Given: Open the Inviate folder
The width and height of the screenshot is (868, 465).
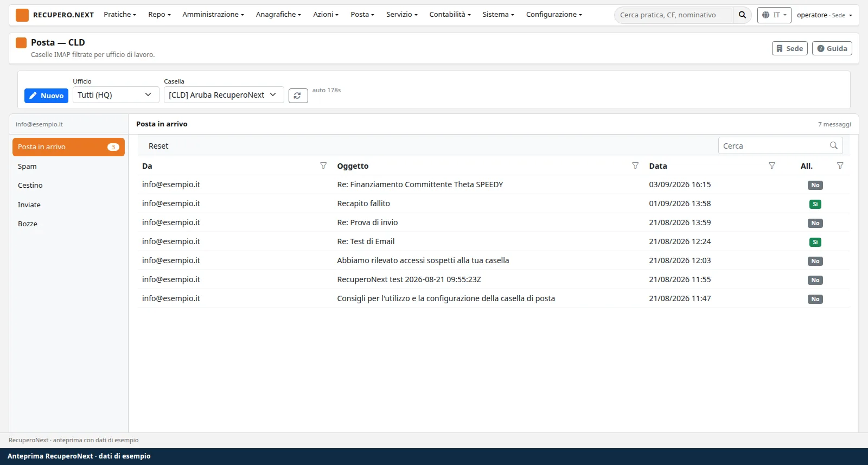Looking at the screenshot, I should [x=68, y=205].
